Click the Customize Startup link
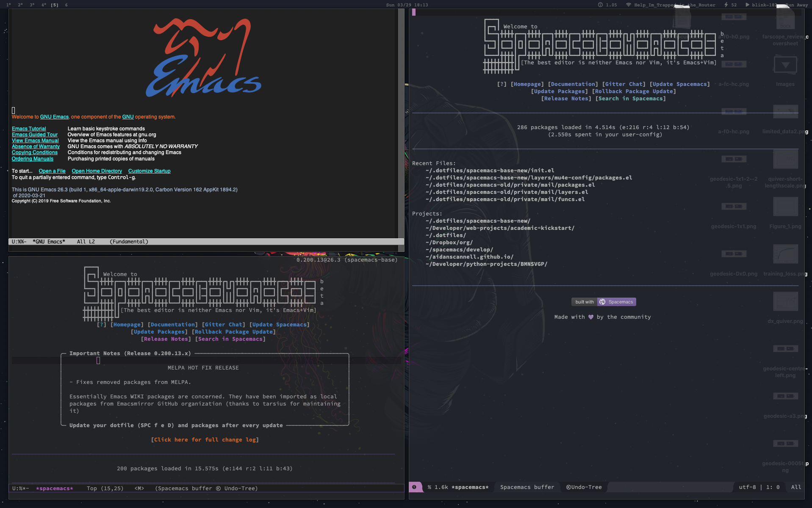Image resolution: width=812 pixels, height=508 pixels. (150, 171)
